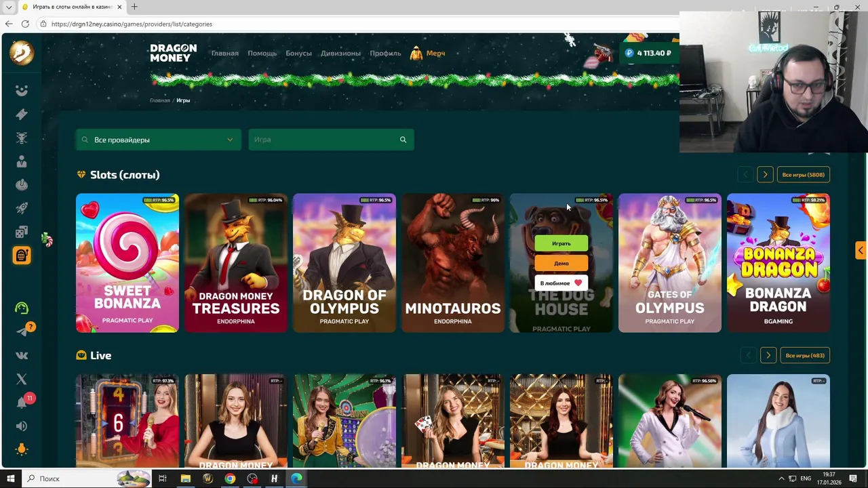
Task: Click Демо on The Dog House
Action: (561, 263)
